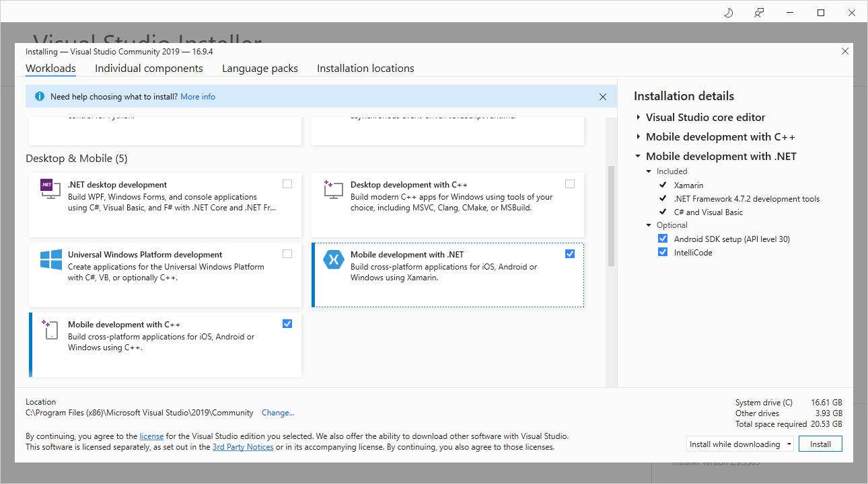This screenshot has width=868, height=484.
Task: Expand the Visual Studio core editor details
Action: [x=637, y=117]
